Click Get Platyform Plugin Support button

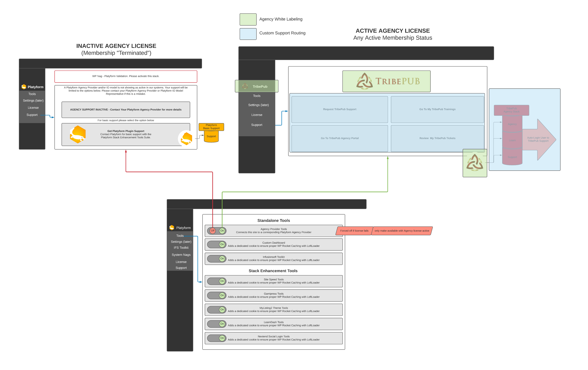point(126,135)
